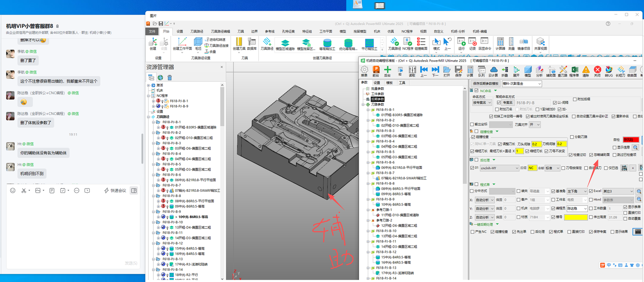Click the trash icon in 资源管理器 panel
This screenshot has width=644, height=282.
pos(170,77)
